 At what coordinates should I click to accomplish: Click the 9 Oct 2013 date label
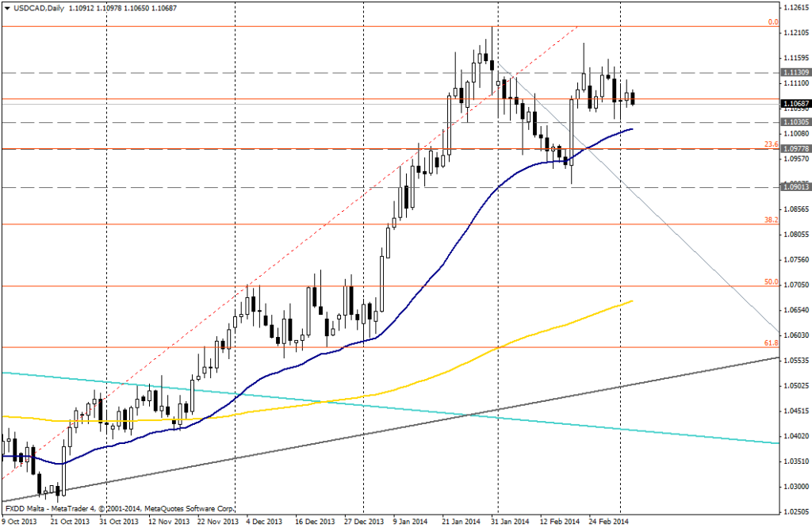click(18, 522)
